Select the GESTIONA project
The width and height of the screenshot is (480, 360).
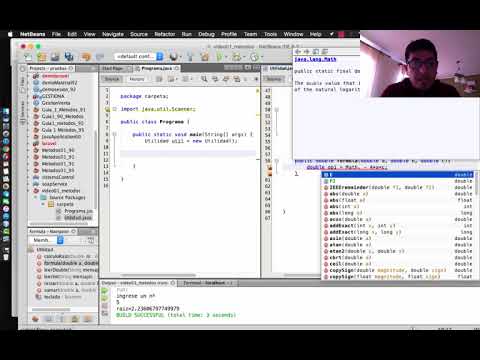(x=53, y=96)
